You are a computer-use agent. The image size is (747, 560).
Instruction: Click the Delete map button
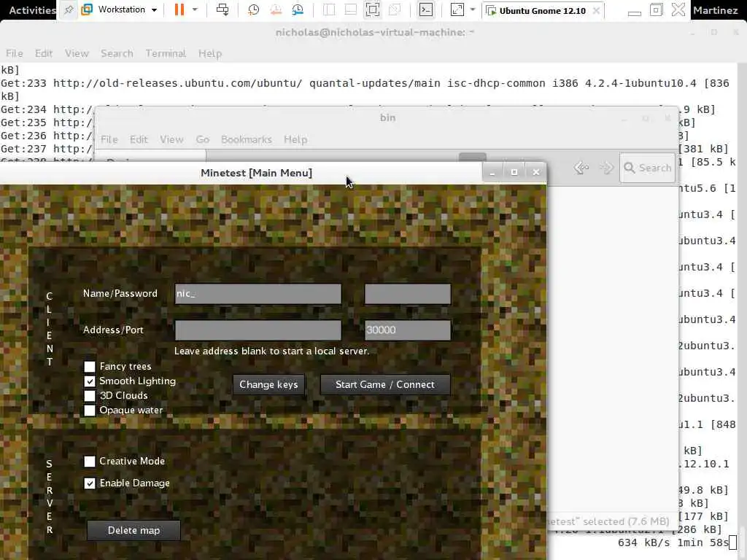pos(134,531)
